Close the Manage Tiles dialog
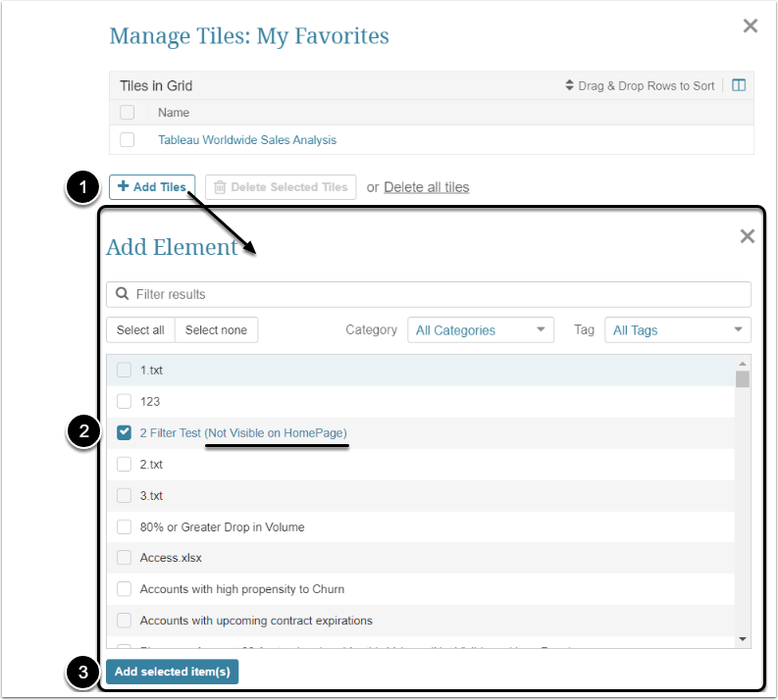778x700 pixels. tap(751, 26)
